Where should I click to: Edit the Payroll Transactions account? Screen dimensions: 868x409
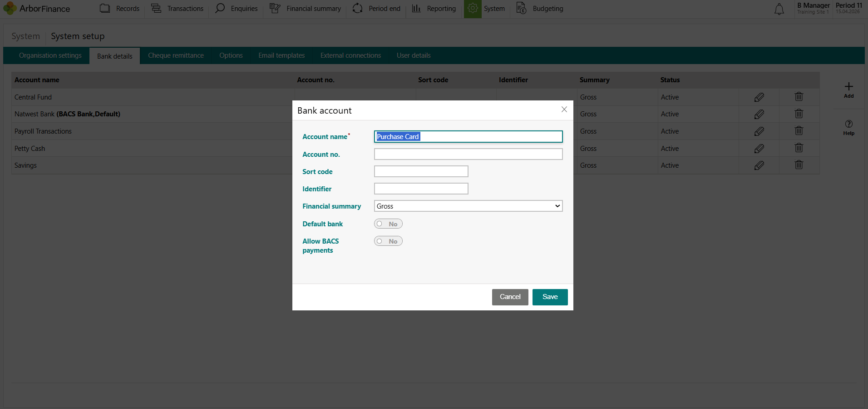click(x=759, y=131)
